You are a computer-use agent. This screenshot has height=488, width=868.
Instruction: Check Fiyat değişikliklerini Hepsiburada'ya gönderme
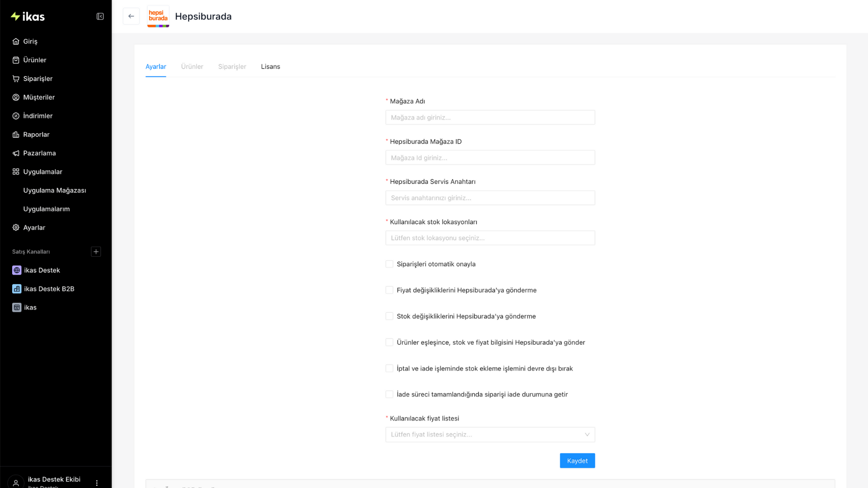coord(389,290)
